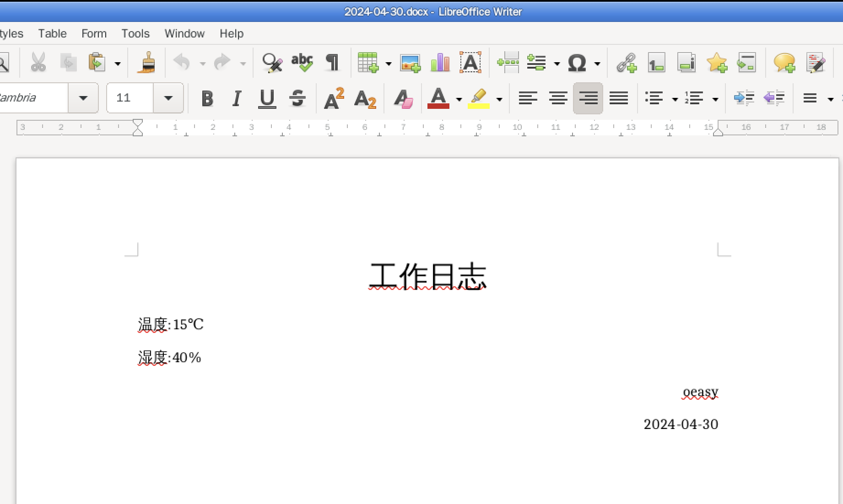
Task: Click the Copy icon
Action: 68,63
